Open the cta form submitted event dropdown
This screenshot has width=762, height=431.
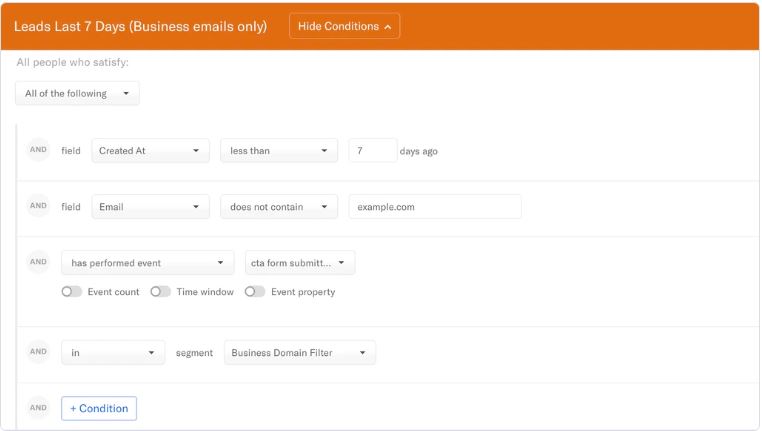[x=300, y=263]
